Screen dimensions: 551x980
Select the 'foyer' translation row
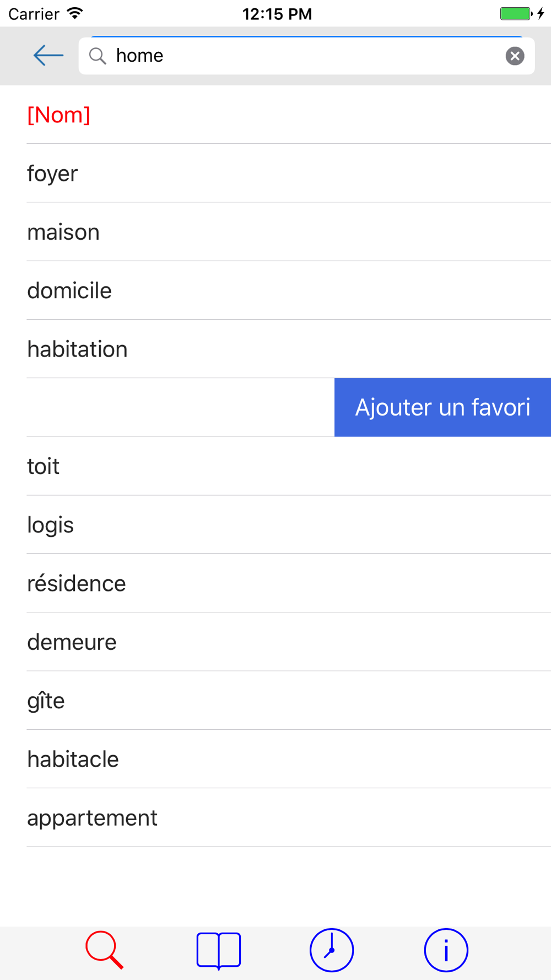289,173
